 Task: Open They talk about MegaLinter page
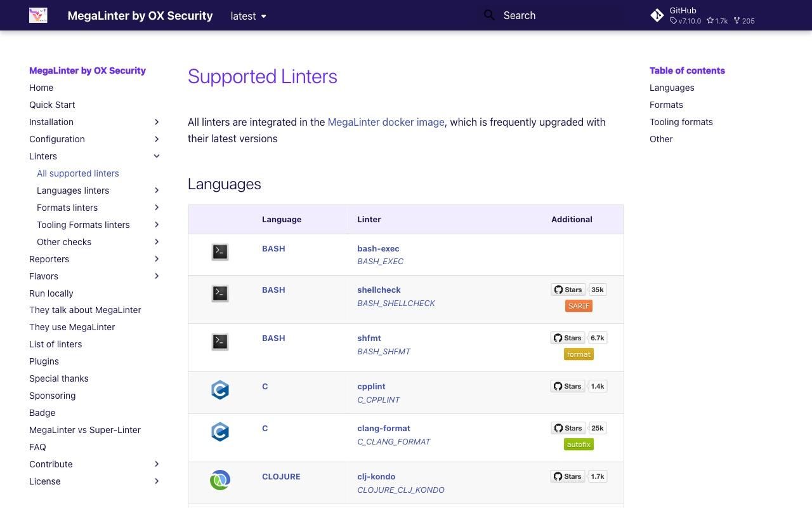click(85, 310)
